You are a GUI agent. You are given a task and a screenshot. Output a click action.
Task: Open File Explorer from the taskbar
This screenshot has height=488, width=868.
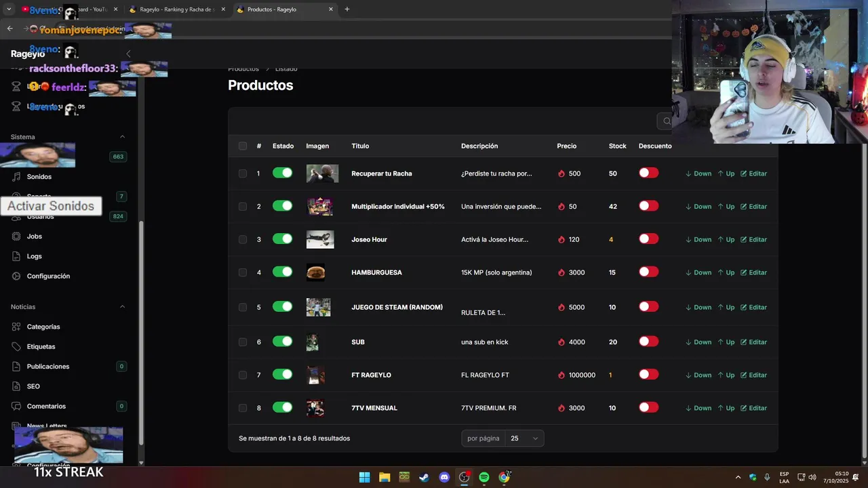pyautogui.click(x=384, y=477)
